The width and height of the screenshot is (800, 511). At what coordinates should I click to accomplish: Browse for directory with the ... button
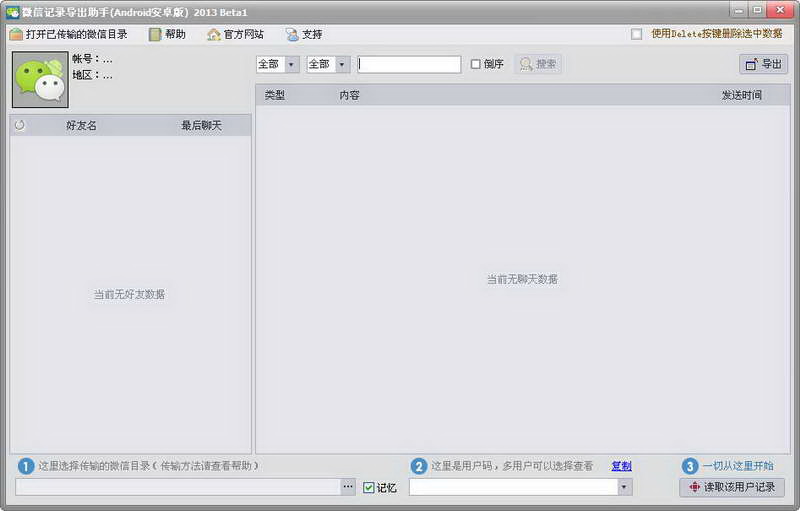(x=348, y=487)
